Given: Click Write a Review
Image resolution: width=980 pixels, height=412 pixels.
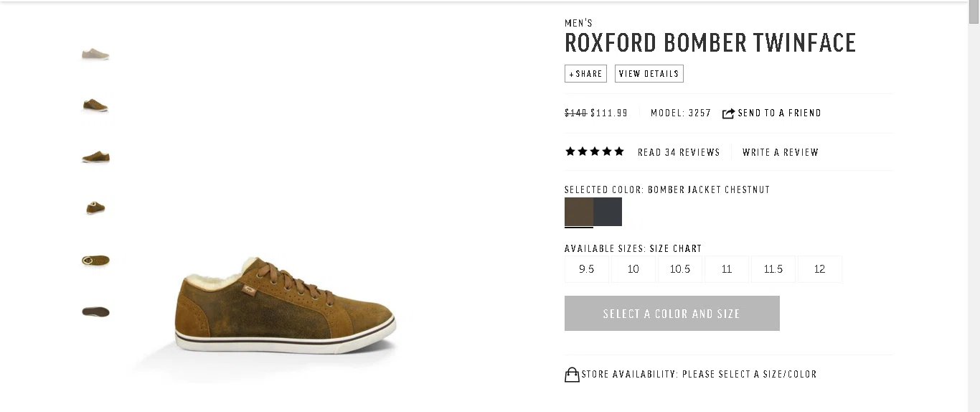Looking at the screenshot, I should pyautogui.click(x=781, y=152).
